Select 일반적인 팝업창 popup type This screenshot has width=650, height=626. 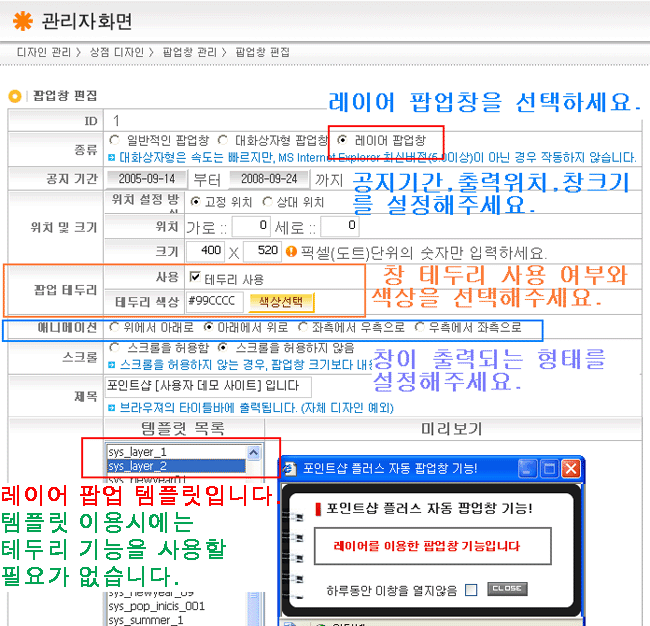(114, 140)
